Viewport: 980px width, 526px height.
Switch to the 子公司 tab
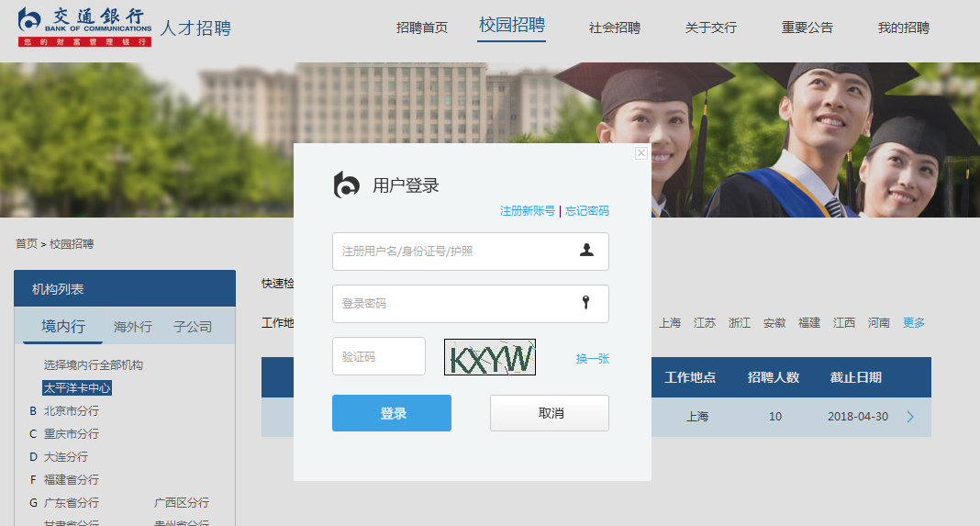pos(193,327)
